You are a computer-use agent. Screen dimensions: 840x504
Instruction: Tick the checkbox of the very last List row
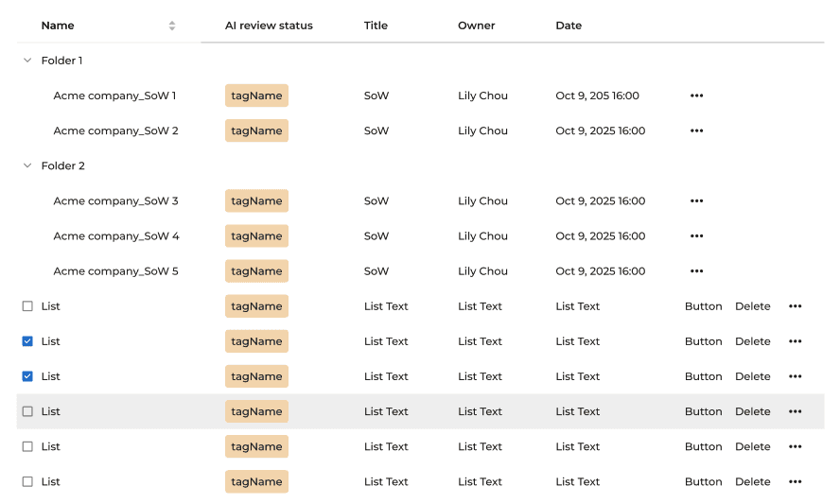[27, 481]
